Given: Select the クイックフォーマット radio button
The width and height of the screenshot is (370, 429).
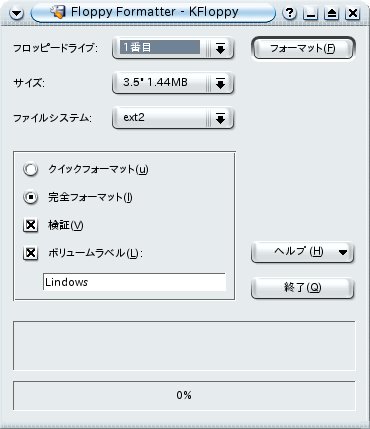Looking at the screenshot, I should (x=31, y=169).
